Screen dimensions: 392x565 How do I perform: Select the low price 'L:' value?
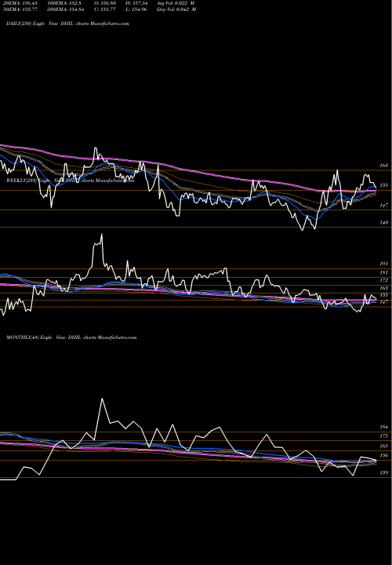(x=136, y=9)
